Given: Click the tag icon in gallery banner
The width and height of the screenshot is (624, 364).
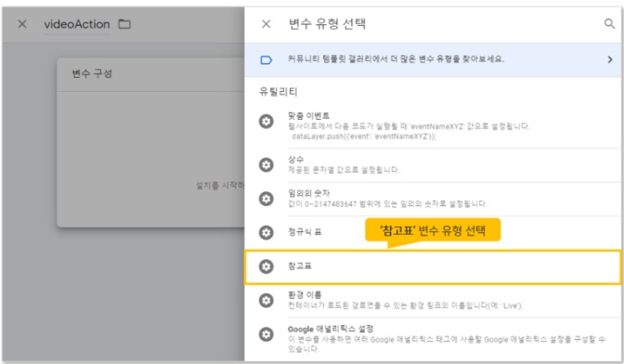Looking at the screenshot, I should click(x=266, y=60).
